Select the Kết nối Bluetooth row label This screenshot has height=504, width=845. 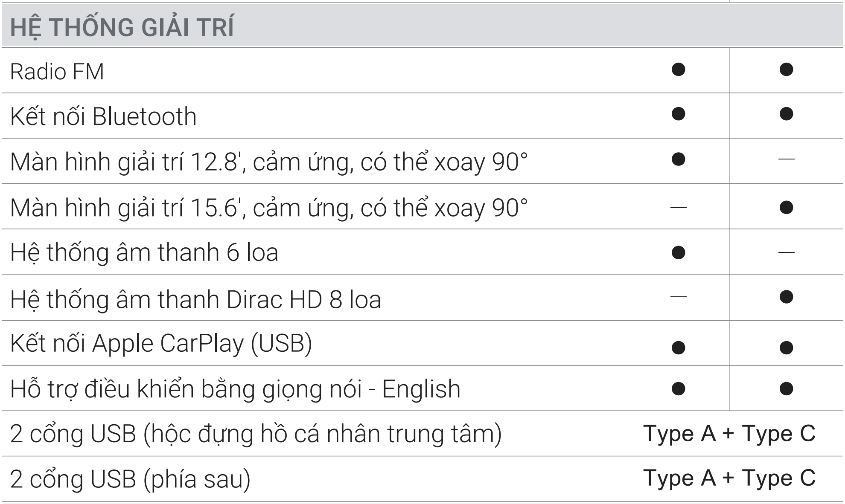pos(103,116)
